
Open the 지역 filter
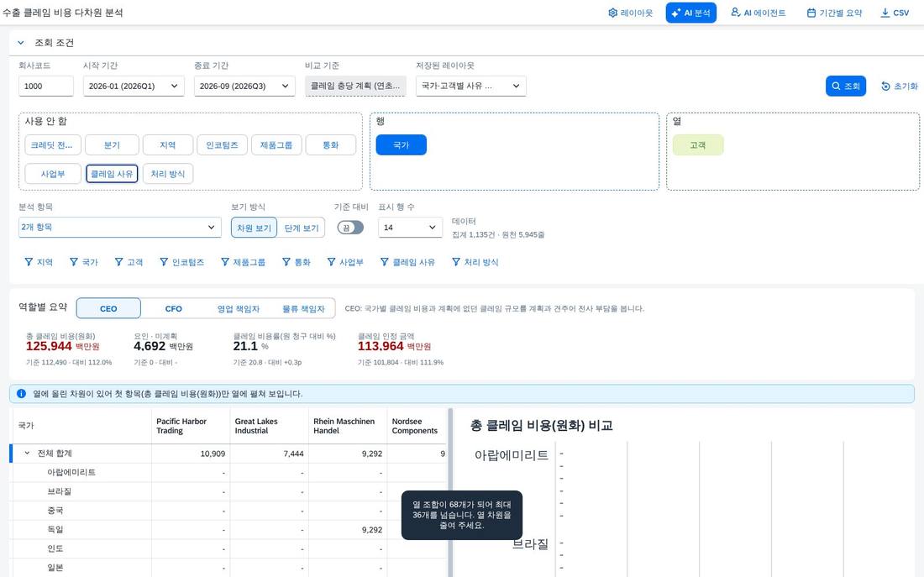tap(39, 262)
